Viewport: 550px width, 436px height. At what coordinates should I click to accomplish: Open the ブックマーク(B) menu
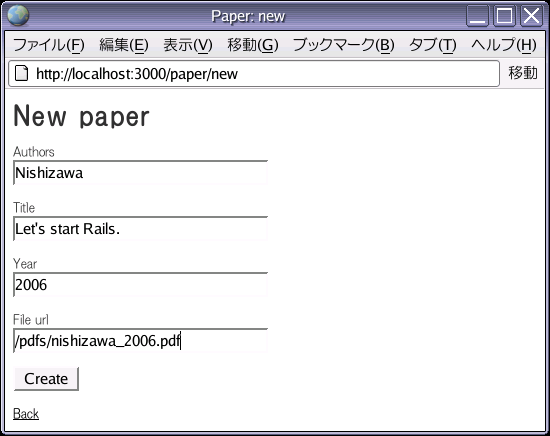coord(343,45)
